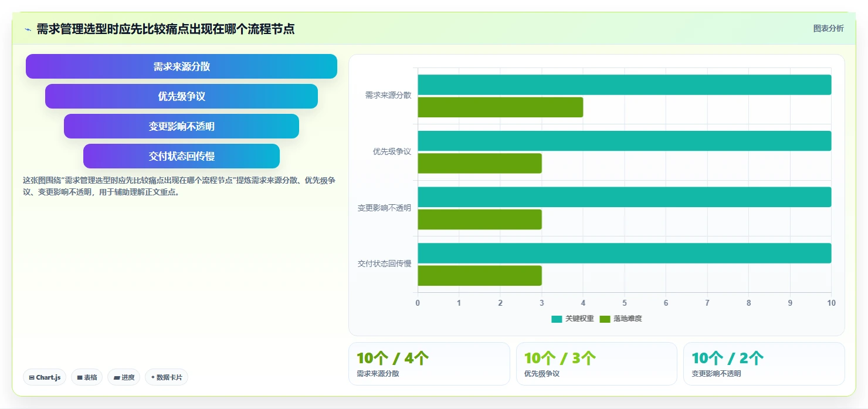Select the 交付状态回传慢 funnel stage

tap(181, 156)
